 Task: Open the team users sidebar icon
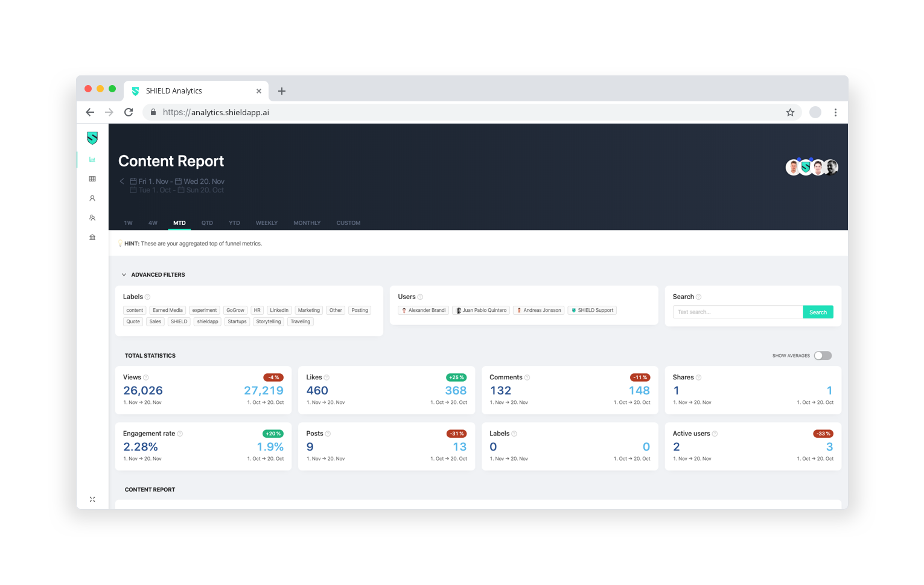click(92, 218)
